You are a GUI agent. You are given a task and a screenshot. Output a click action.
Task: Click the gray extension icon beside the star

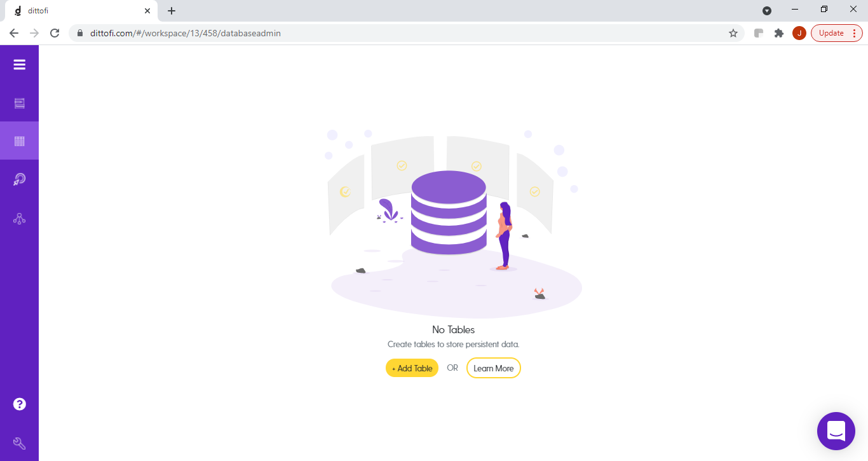pos(758,33)
